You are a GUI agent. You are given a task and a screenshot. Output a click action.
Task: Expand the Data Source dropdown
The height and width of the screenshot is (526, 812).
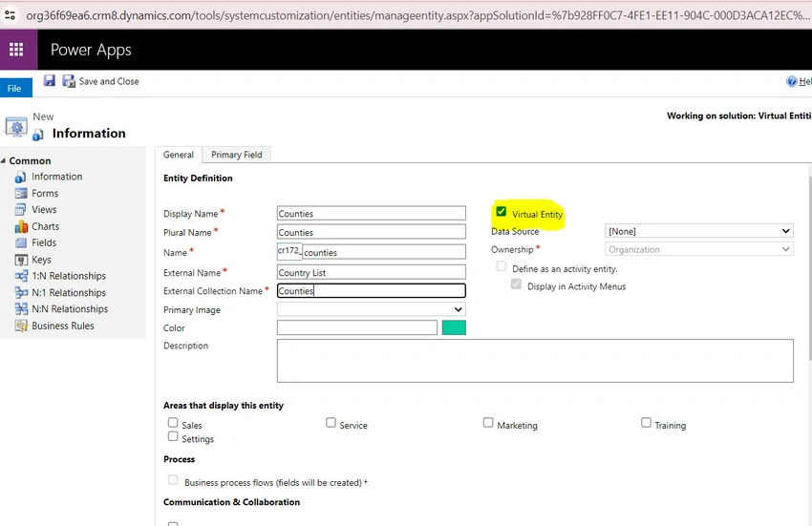click(x=698, y=231)
